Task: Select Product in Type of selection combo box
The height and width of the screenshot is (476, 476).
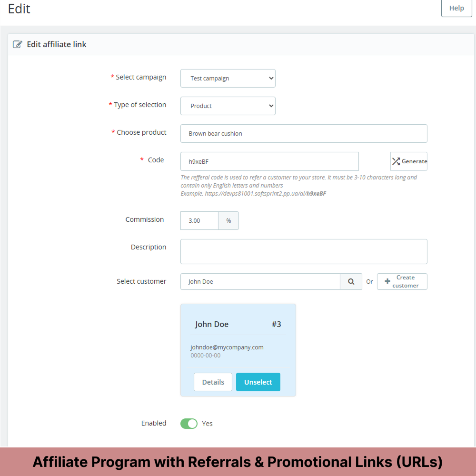Action: pos(228,106)
